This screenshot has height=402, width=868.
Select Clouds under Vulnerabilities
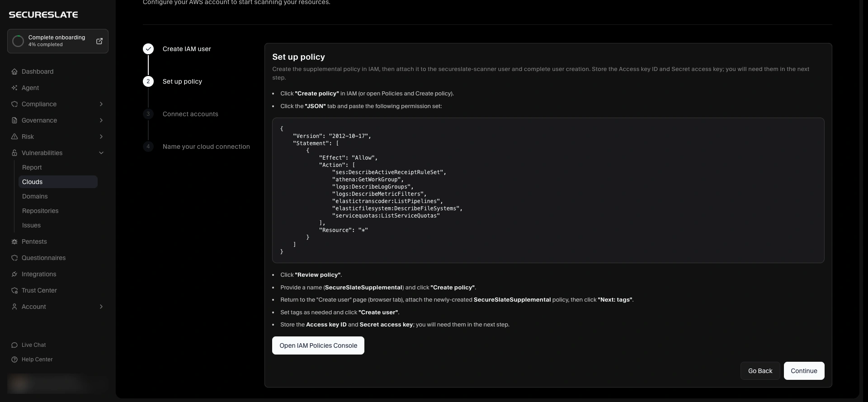(x=58, y=182)
